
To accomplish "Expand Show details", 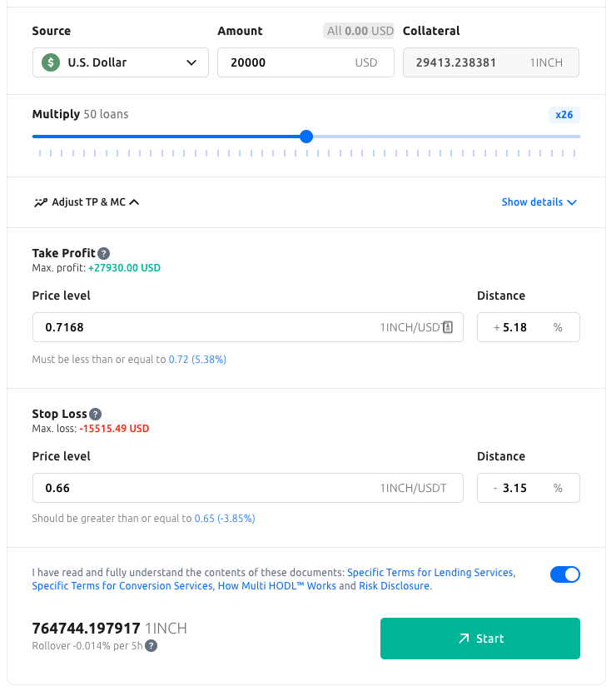I will (539, 202).
